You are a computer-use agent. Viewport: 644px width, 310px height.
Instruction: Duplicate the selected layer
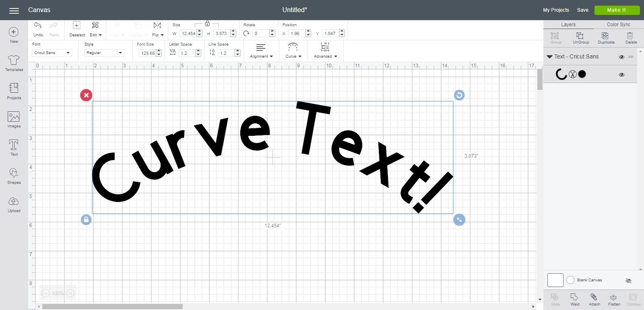tap(605, 35)
